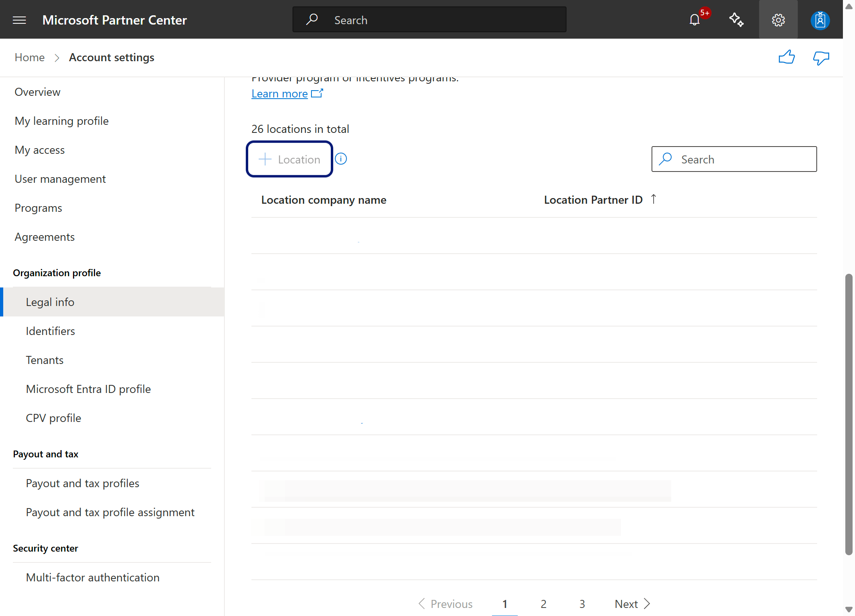Viewport: 855px width, 616px height.
Task: Open Overview in sidebar
Action: pyautogui.click(x=37, y=92)
